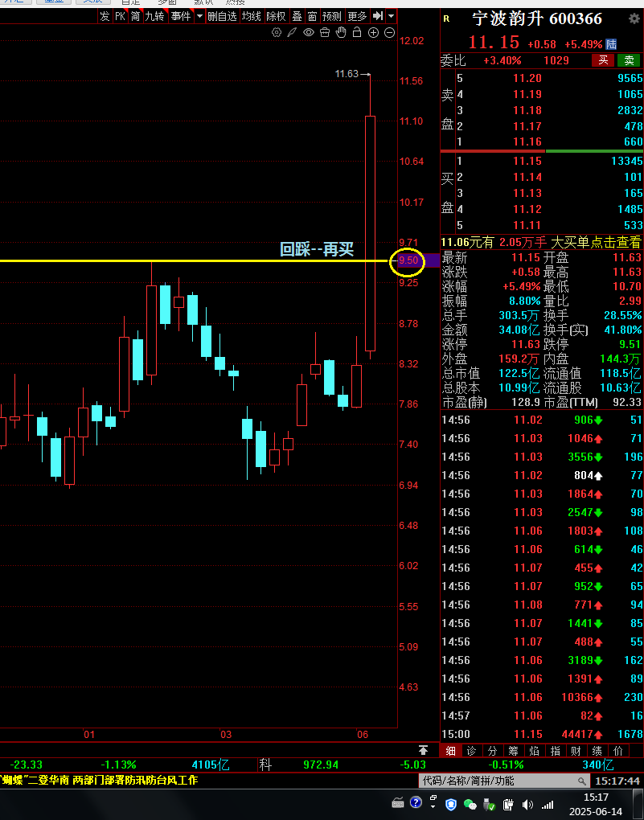Click the 9.50 price label on axis
The width and height of the screenshot is (644, 820).
pos(408,260)
